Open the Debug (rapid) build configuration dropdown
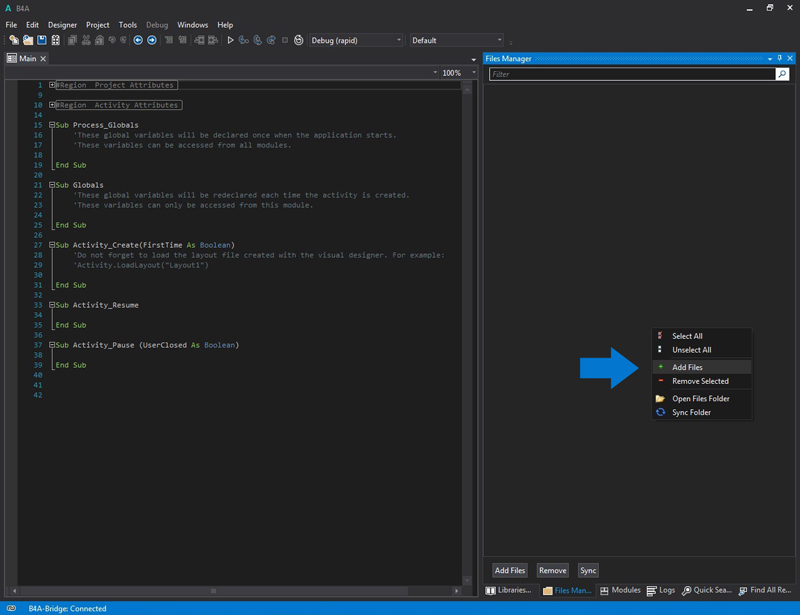The width and height of the screenshot is (800, 615). pyautogui.click(x=355, y=40)
